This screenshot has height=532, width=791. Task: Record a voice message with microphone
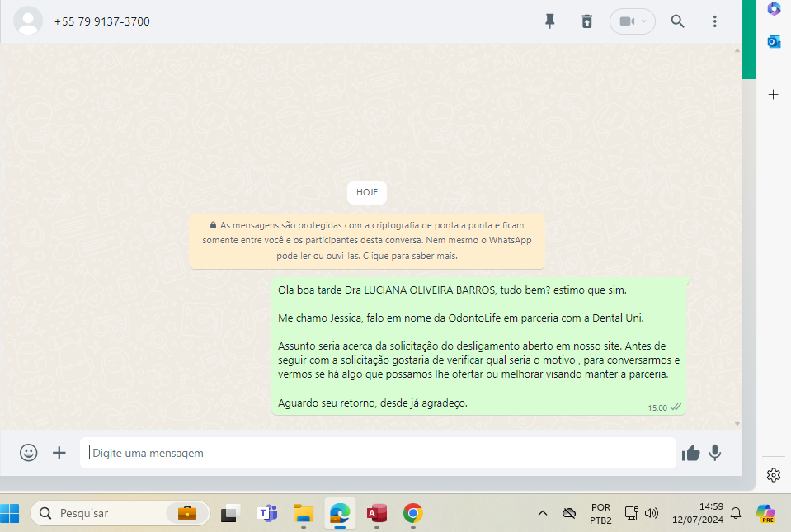tap(715, 453)
